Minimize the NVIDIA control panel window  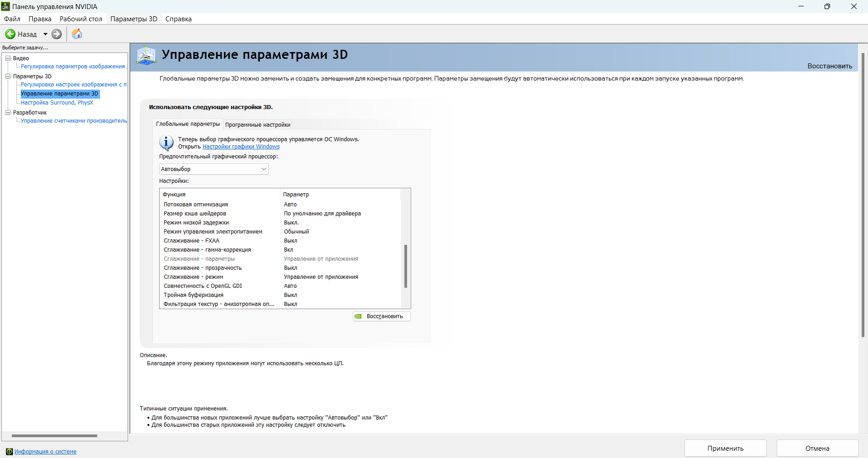coord(801,6)
